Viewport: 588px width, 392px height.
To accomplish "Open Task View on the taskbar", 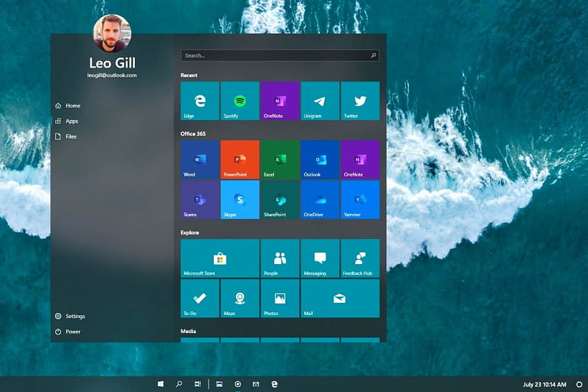I will (198, 384).
